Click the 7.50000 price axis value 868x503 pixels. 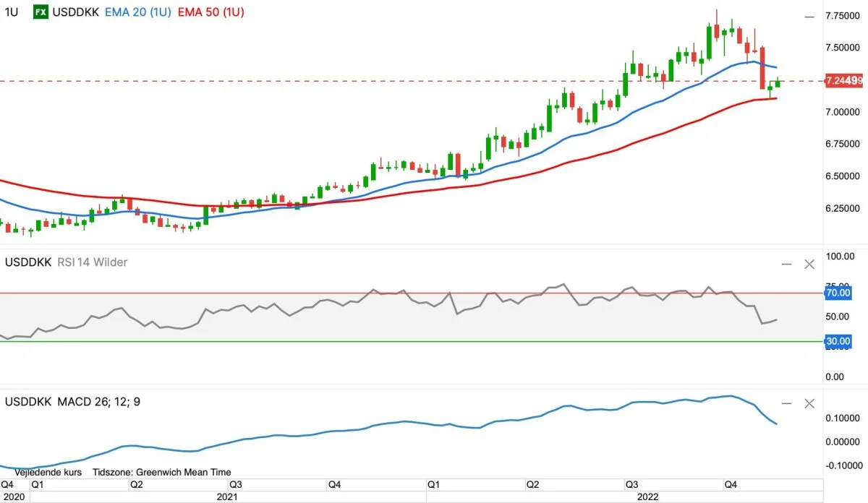(842, 48)
